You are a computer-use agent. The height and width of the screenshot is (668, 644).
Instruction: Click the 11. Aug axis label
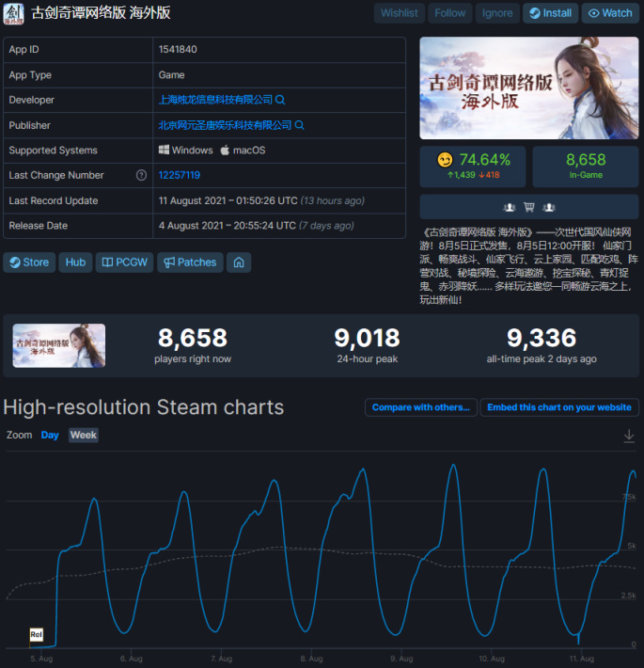tap(581, 659)
